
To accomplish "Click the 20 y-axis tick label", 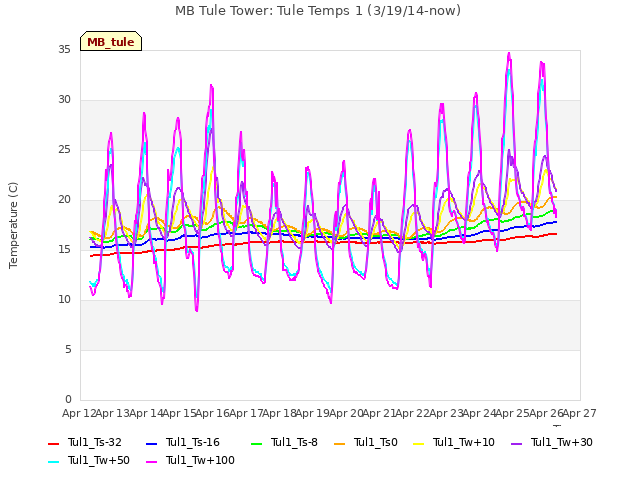I will coord(64,200).
